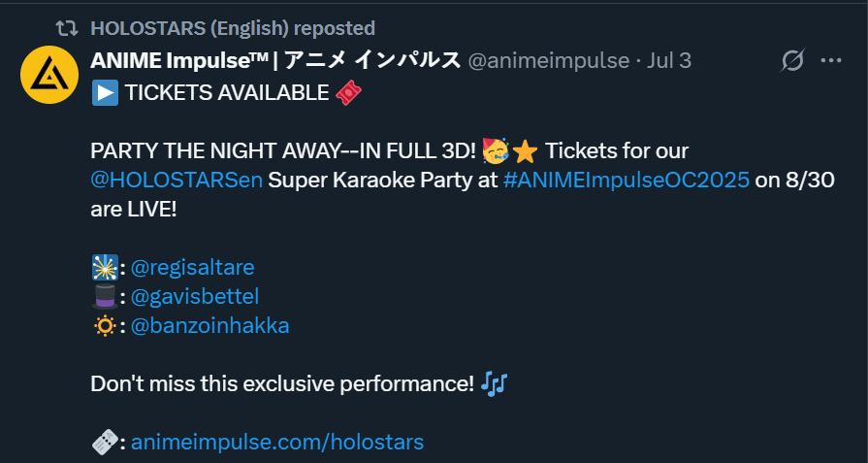Visit the @banzoinhakka profile mention

(209, 325)
